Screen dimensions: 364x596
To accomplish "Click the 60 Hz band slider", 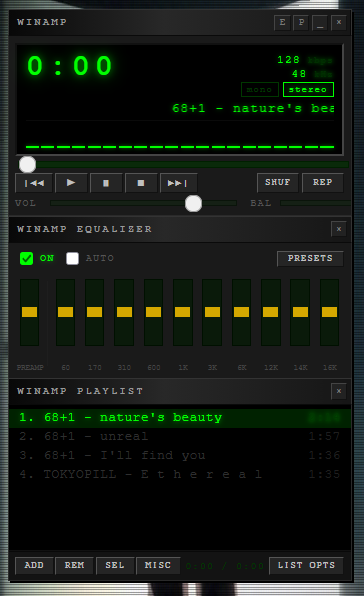I will [x=65, y=312].
